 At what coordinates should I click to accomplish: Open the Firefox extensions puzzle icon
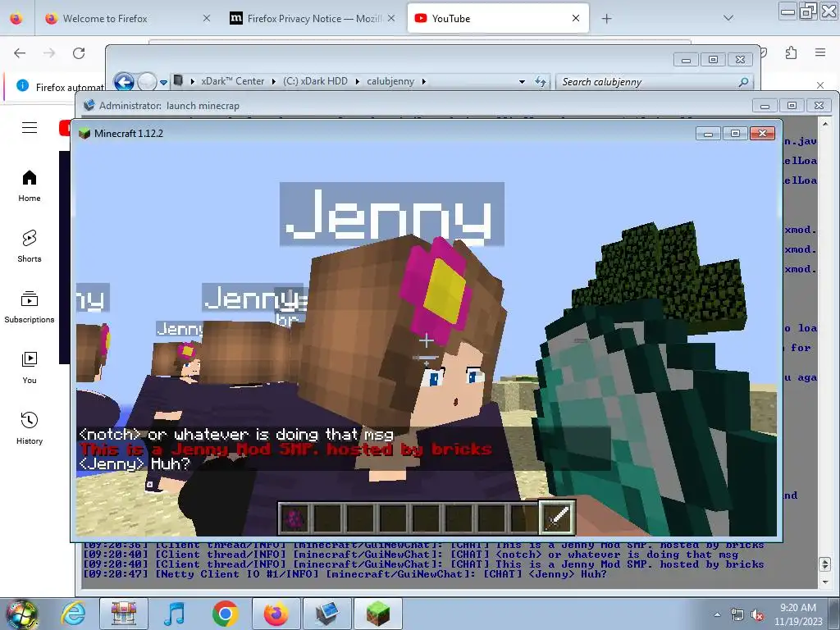pyautogui.click(x=791, y=52)
